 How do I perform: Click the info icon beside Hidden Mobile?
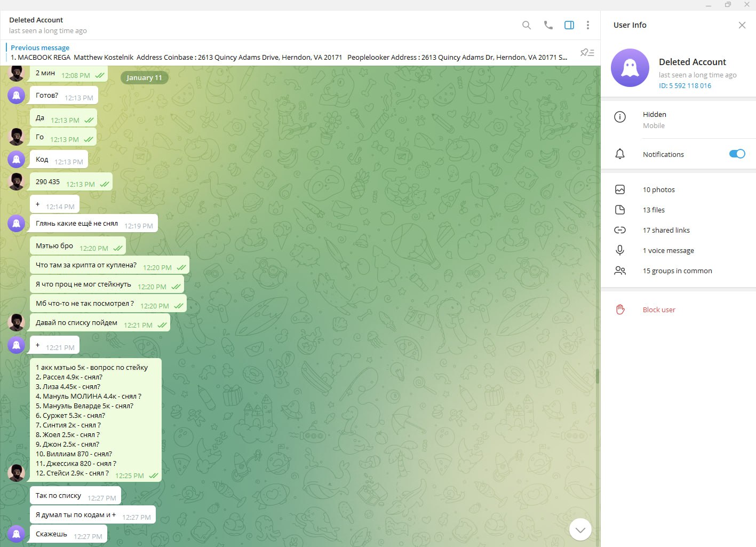[620, 117]
